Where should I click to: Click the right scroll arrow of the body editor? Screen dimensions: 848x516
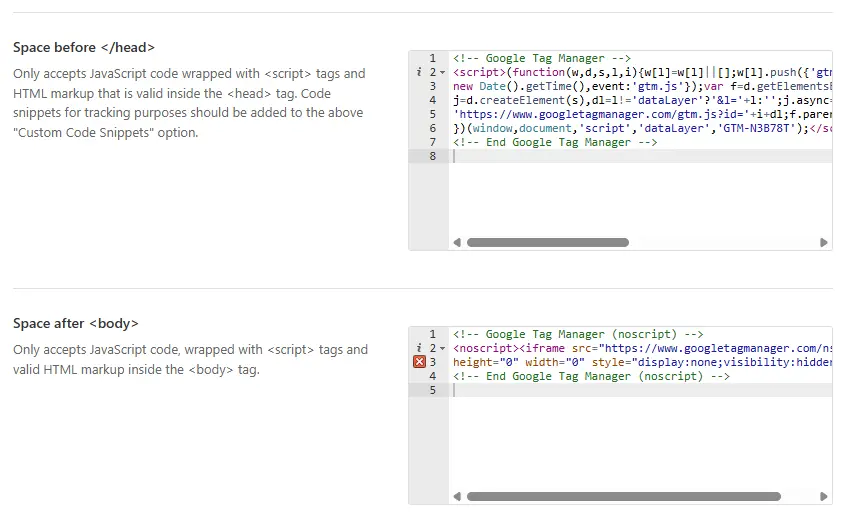coord(824,497)
